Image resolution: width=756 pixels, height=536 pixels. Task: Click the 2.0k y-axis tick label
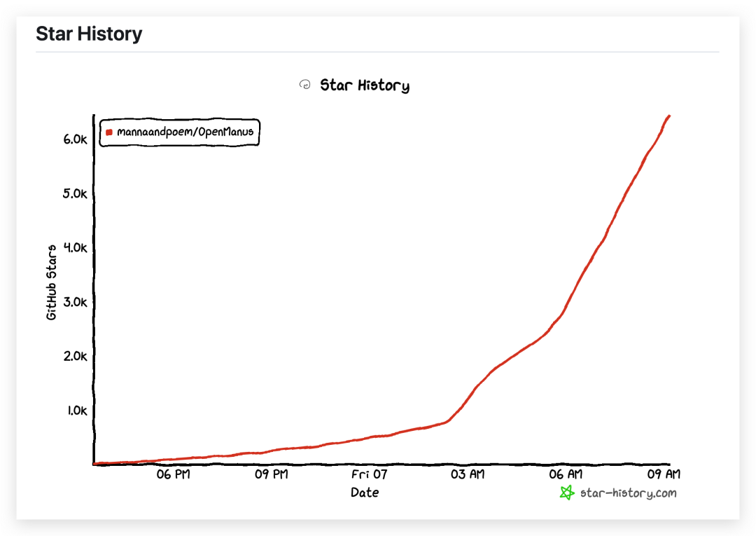pos(75,356)
